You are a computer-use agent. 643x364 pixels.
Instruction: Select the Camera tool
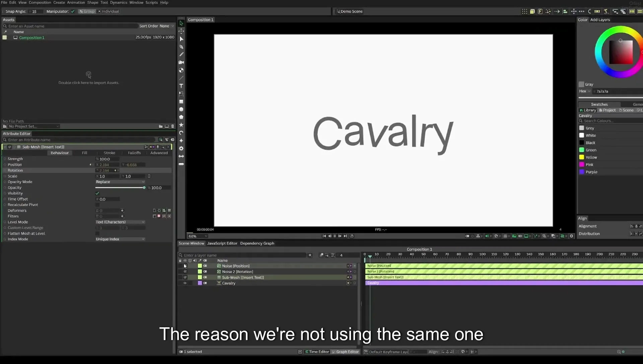181,62
